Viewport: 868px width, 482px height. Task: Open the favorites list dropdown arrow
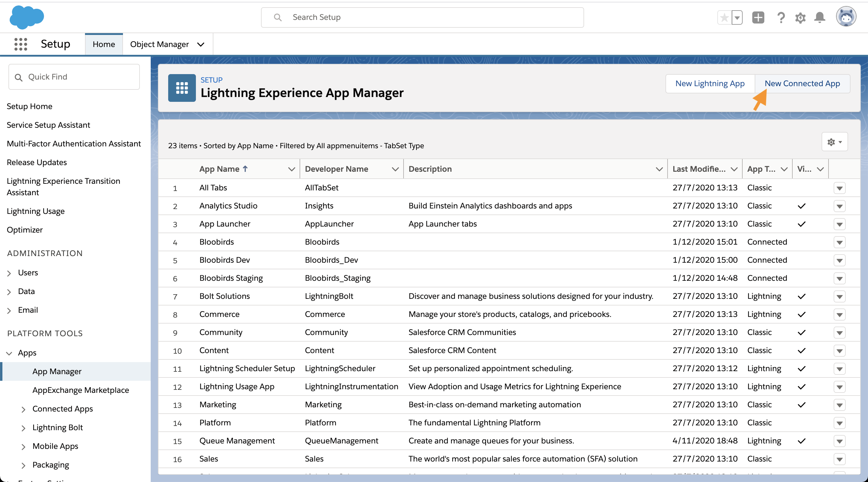coord(737,17)
